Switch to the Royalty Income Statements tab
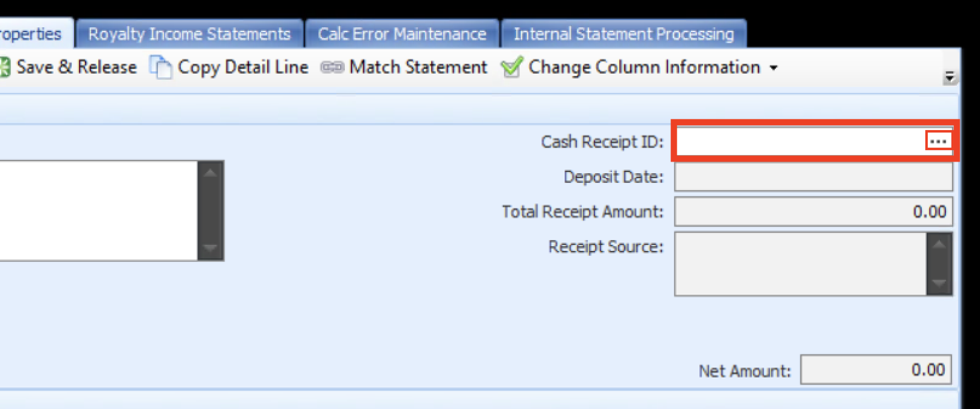The image size is (980, 409). (189, 34)
